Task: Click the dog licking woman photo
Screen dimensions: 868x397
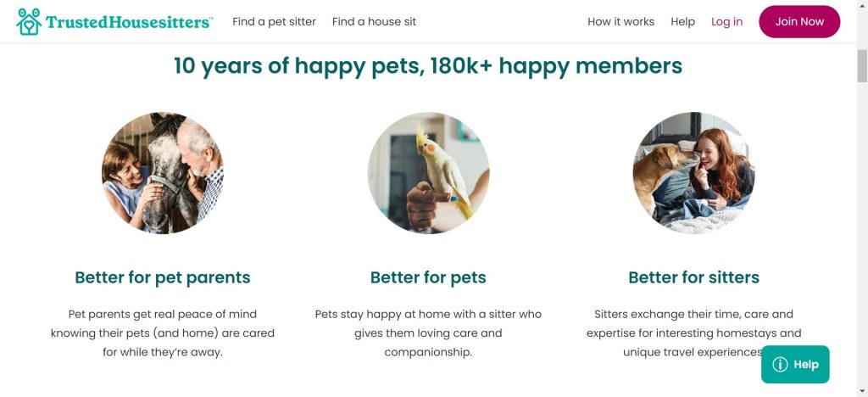Action: click(693, 173)
